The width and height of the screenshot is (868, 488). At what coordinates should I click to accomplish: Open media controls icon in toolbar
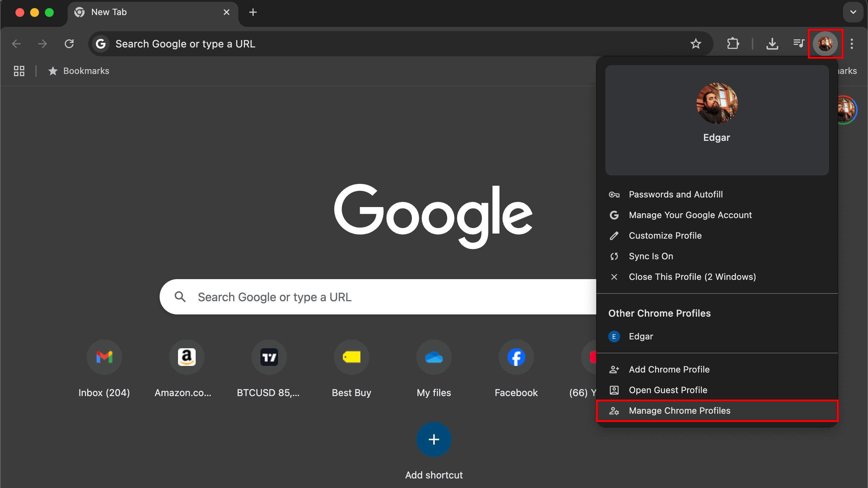(798, 44)
